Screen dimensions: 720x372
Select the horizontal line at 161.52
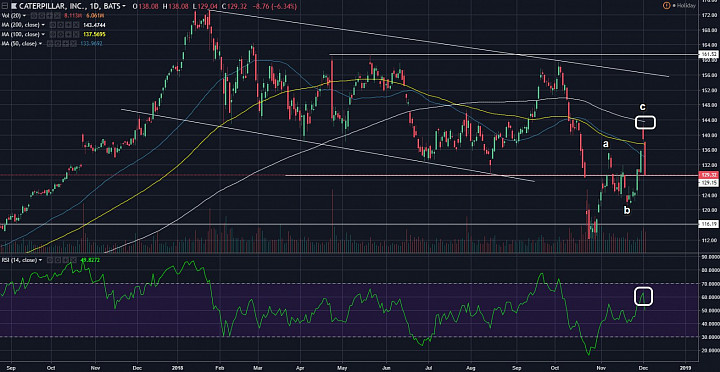514,55
